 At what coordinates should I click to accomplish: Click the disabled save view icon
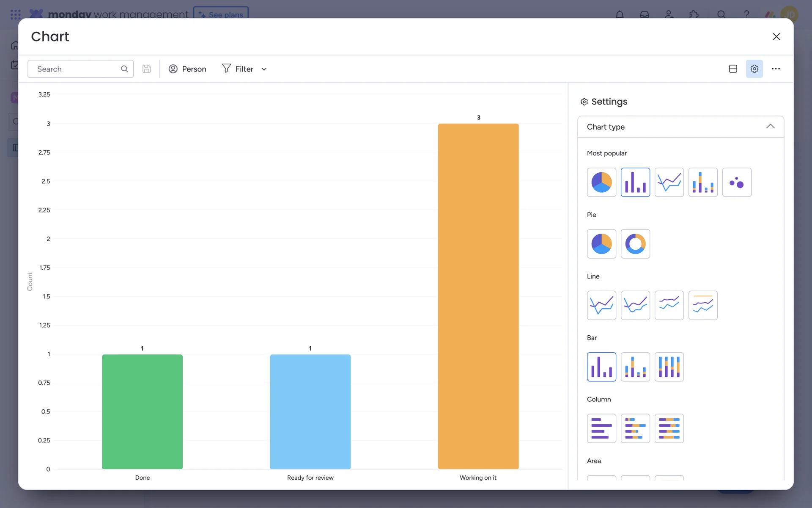pos(146,69)
